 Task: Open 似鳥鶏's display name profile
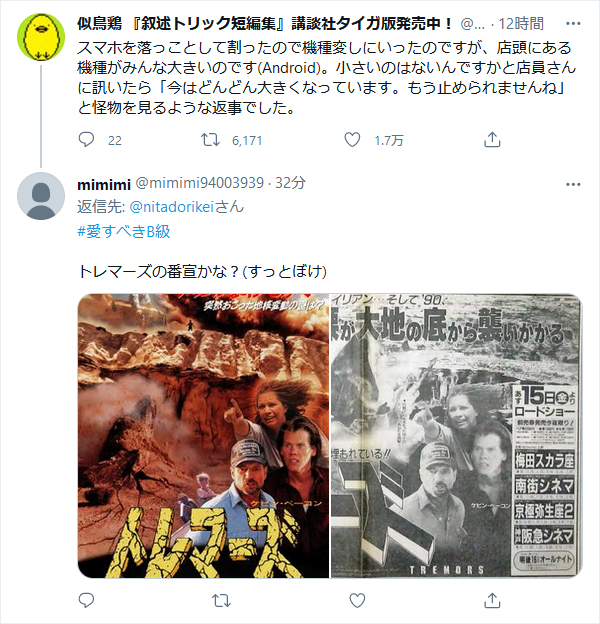[x=265, y=24]
